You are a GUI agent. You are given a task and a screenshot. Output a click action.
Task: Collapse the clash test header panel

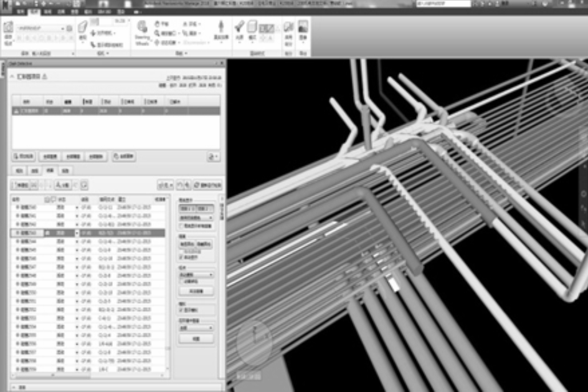click(11, 76)
